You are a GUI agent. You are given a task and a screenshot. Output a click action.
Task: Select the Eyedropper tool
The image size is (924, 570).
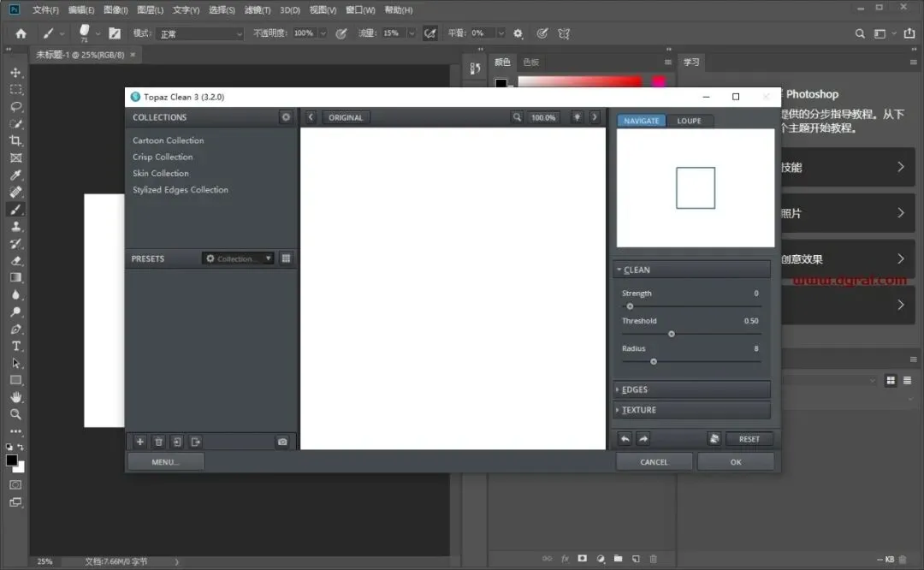coord(16,175)
